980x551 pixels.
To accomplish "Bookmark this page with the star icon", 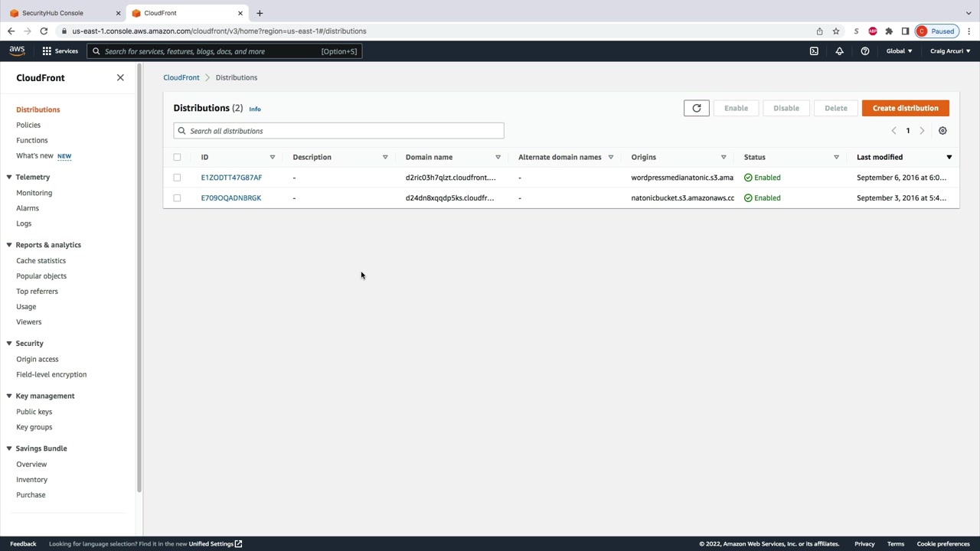I will (836, 31).
